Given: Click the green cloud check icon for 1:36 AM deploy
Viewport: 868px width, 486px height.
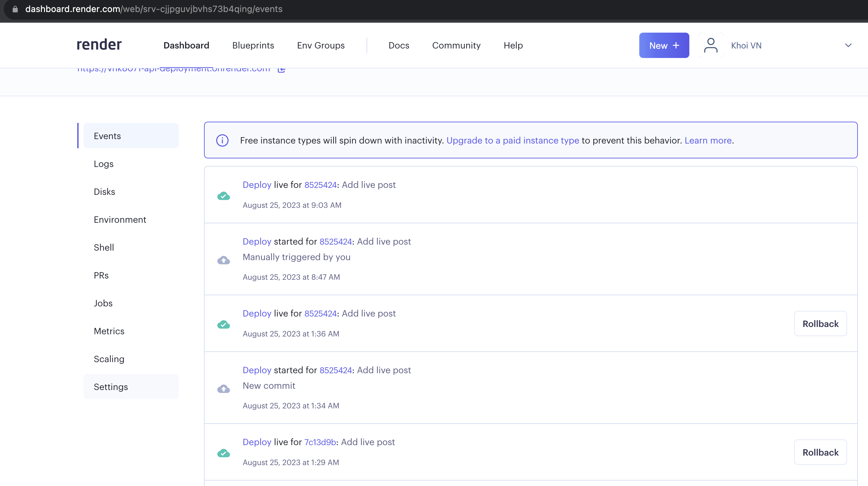Looking at the screenshot, I should (223, 324).
